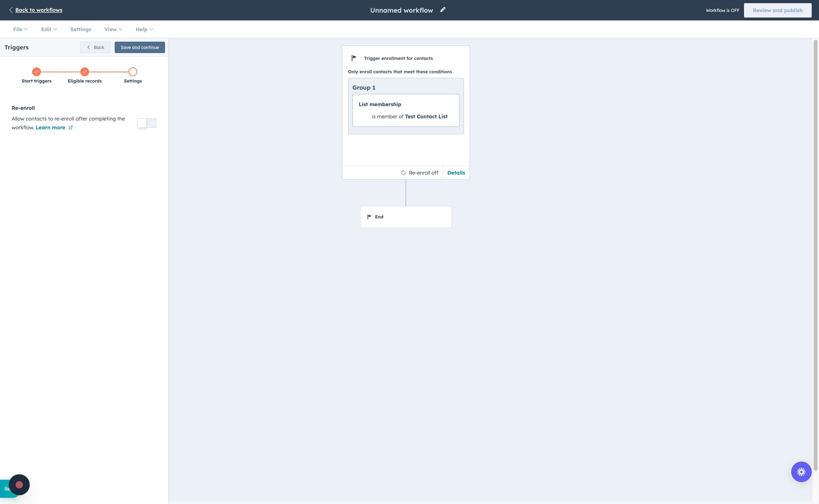
Task: Open the Help menu
Action: 144,29
